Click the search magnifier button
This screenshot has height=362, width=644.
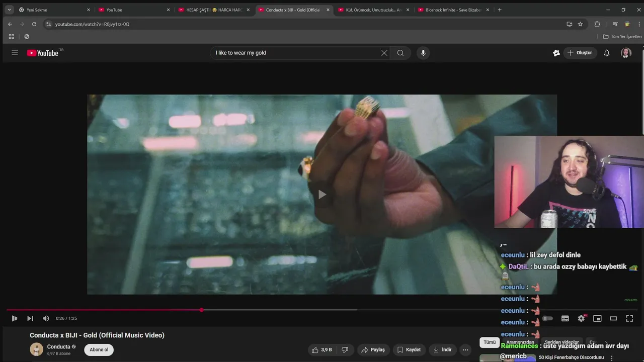[x=400, y=53]
